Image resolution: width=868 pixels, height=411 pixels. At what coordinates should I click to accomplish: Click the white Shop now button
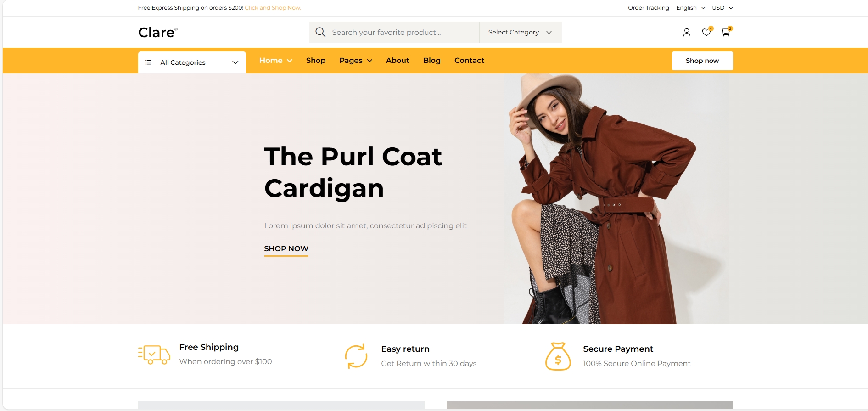(702, 61)
